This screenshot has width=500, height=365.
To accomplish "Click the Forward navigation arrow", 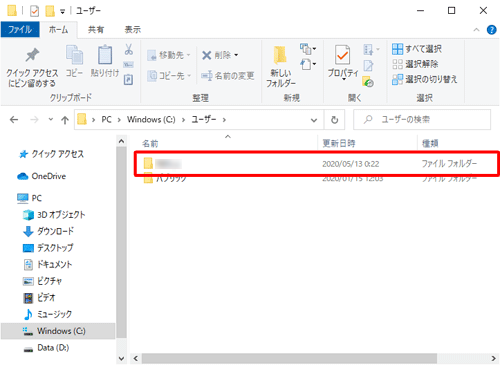I will coord(34,120).
